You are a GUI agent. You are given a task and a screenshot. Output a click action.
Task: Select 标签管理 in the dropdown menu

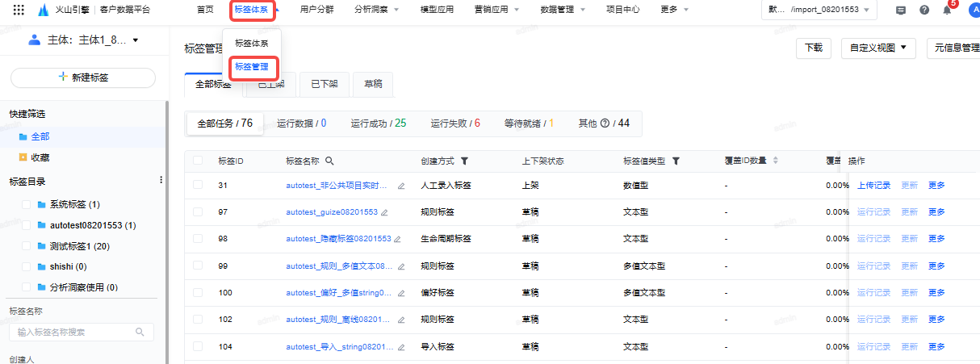pos(252,67)
